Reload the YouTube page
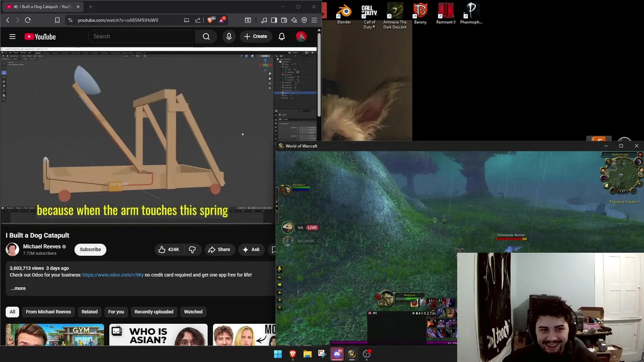The height and width of the screenshot is (362, 644). [28, 20]
